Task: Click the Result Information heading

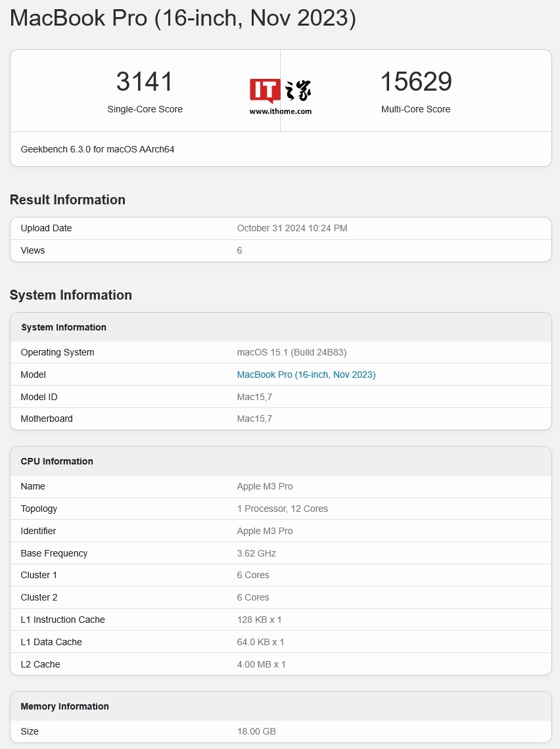Action: click(x=67, y=200)
